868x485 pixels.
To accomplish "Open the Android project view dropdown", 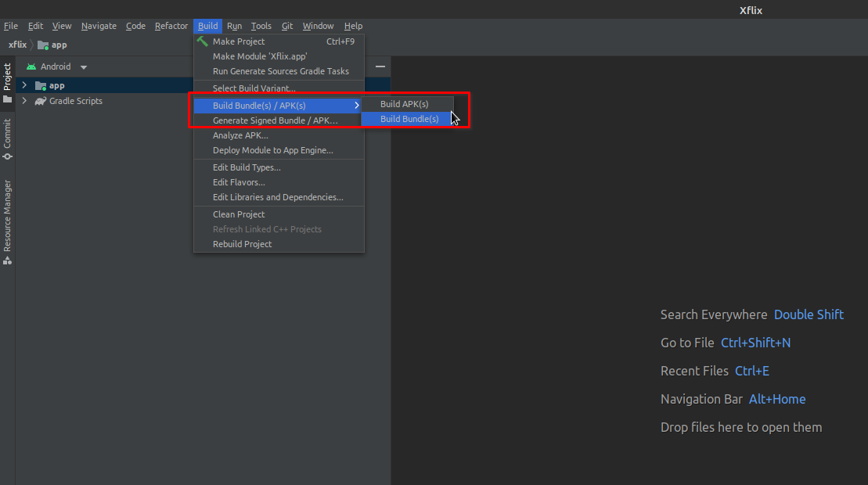I will (x=84, y=67).
